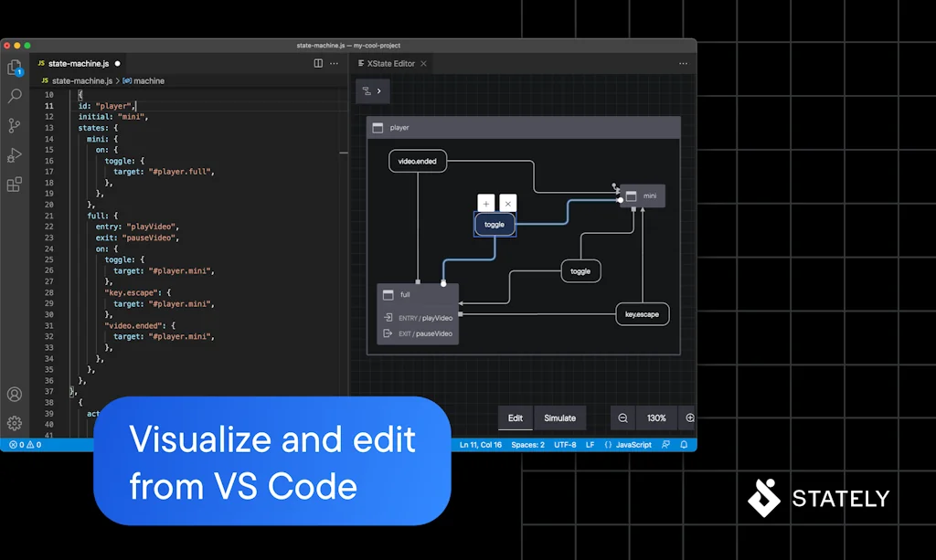Select the video.ended event node

(x=417, y=162)
